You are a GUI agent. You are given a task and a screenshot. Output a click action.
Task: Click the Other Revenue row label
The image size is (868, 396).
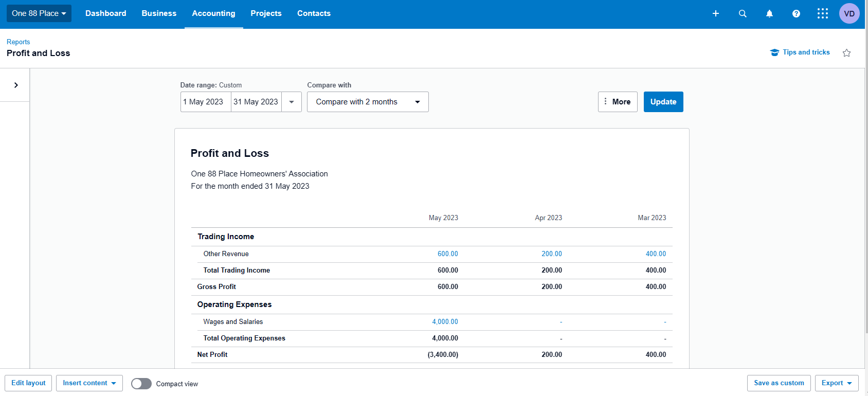(x=226, y=254)
